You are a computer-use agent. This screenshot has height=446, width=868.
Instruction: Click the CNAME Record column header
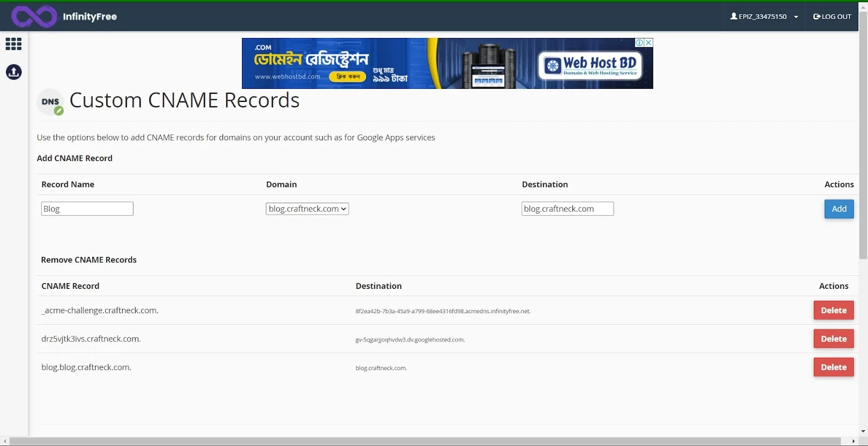[x=71, y=286]
